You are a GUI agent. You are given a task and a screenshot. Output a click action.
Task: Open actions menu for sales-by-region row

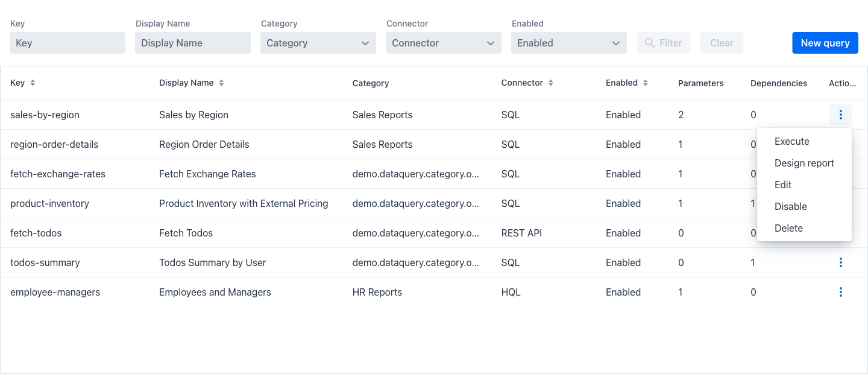[840, 115]
